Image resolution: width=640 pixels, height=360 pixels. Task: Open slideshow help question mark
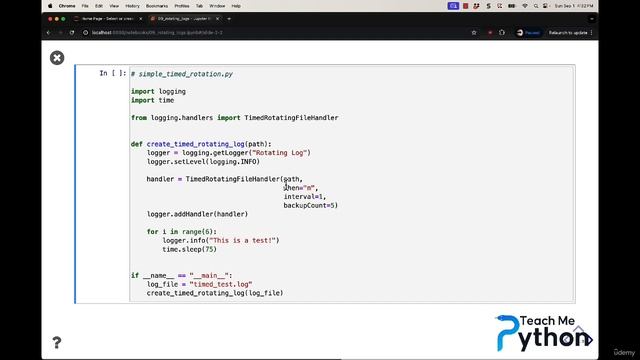click(57, 342)
